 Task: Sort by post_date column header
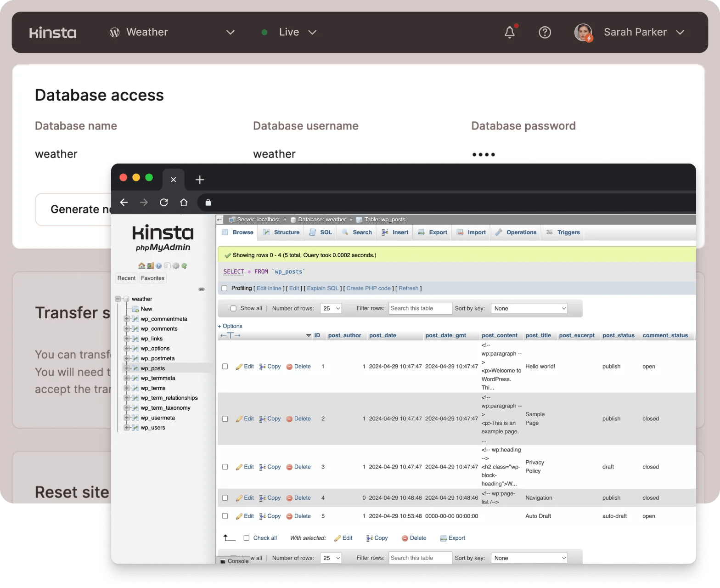click(x=382, y=335)
